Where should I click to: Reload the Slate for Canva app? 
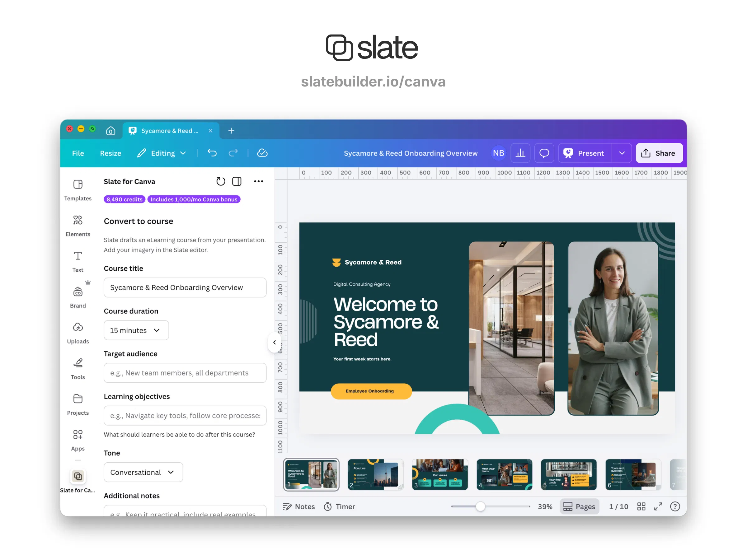(220, 181)
